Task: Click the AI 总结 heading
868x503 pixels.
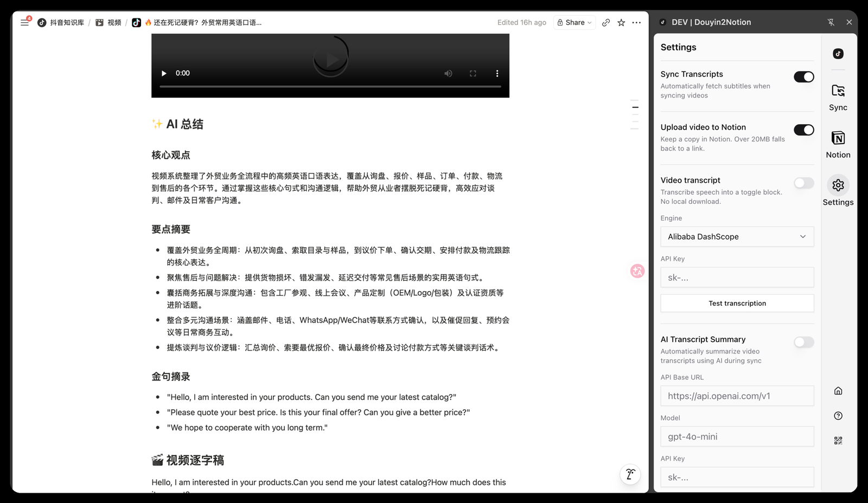Action: click(177, 124)
